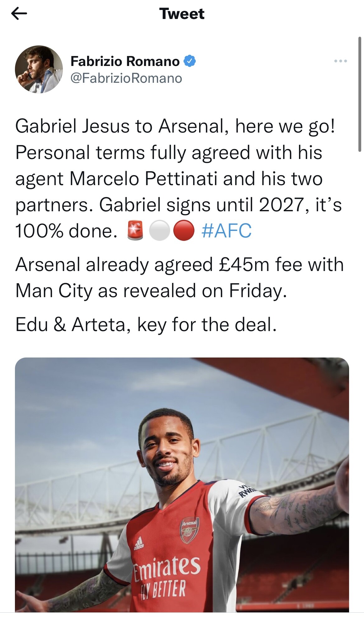Click the sleeve sponsor badge on the jersey

(247, 491)
